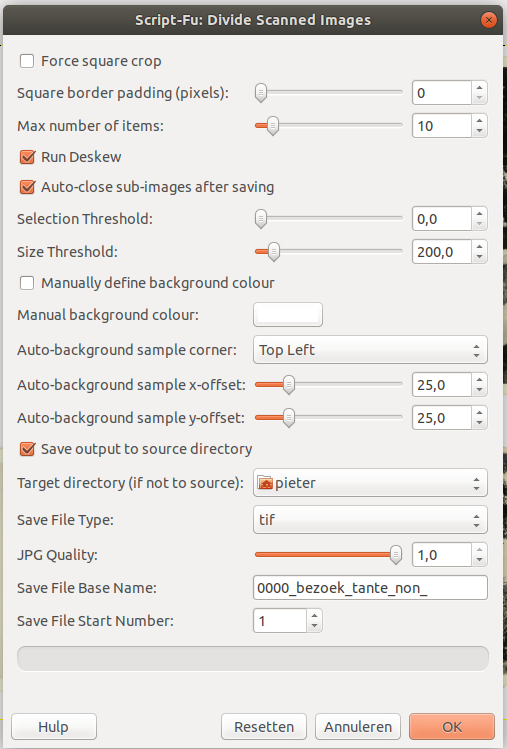Screen dimensions: 507x749
Task: Click the Save File Start Number field
Action: pos(280,621)
